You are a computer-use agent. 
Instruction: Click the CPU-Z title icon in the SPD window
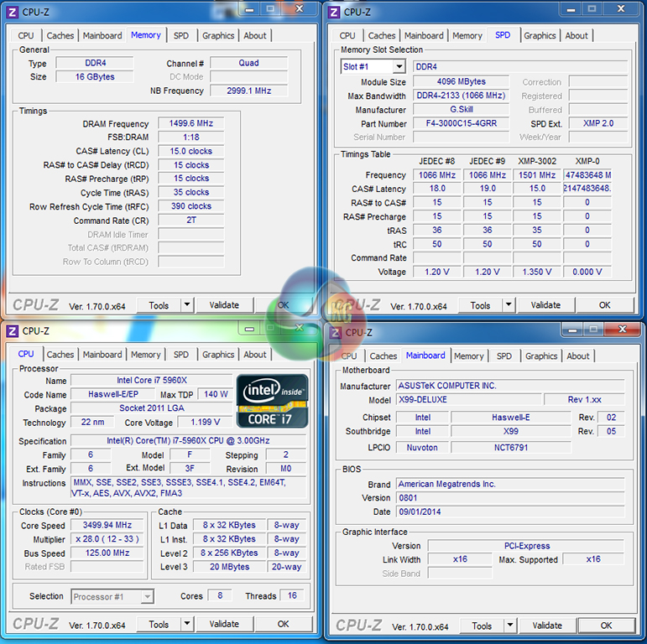click(x=333, y=12)
